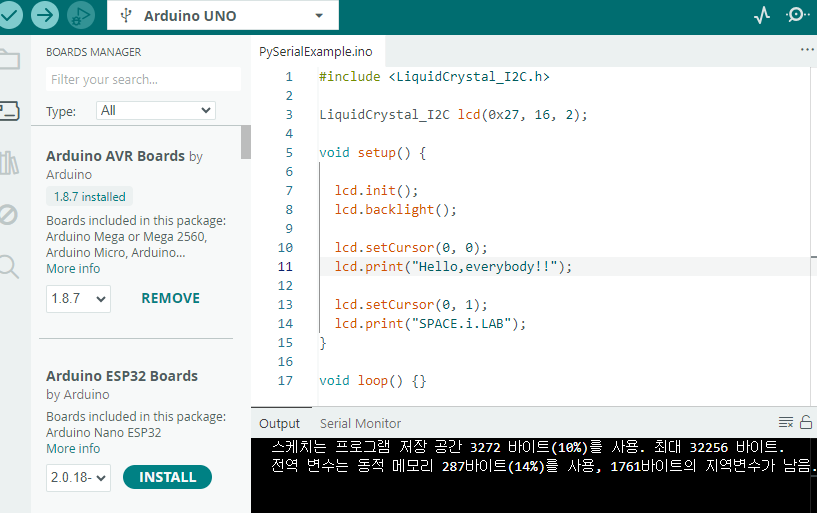Click the lcd.backlight(); line
817x513 pixels.
click(395, 209)
